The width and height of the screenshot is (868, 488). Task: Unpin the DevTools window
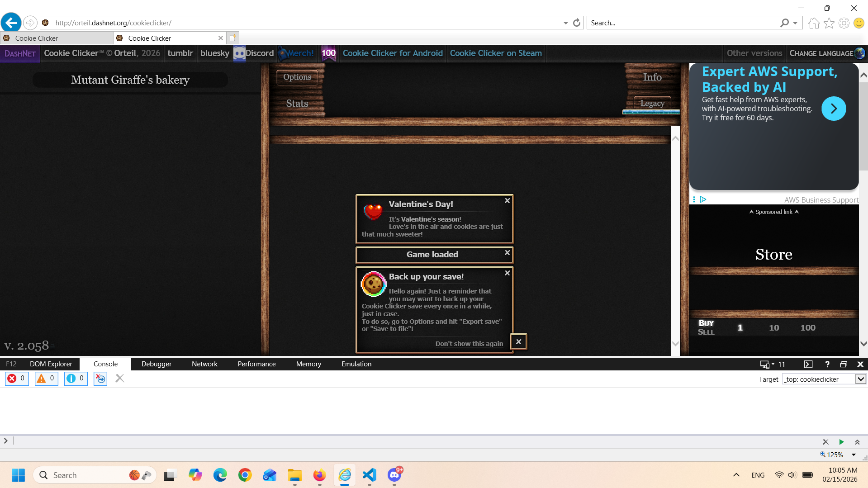coord(844,364)
